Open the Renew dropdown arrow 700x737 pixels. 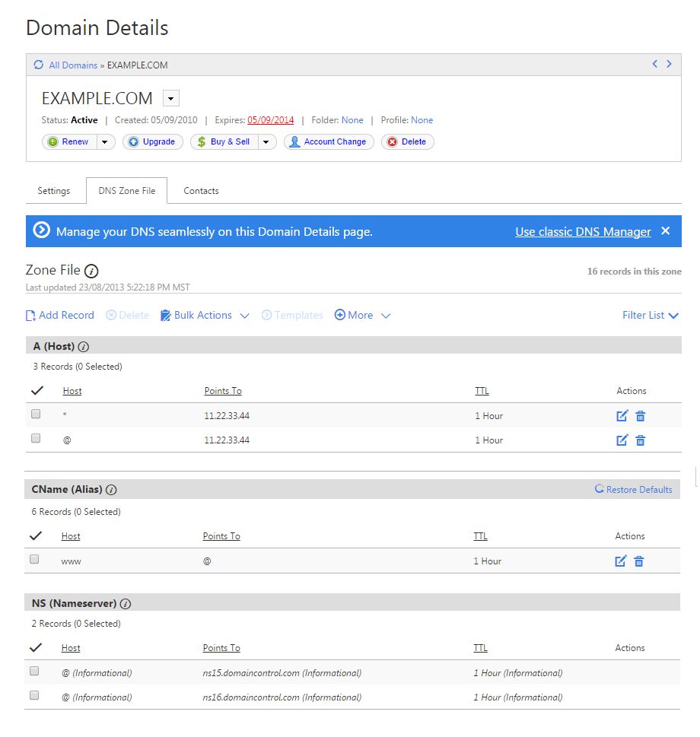105,141
